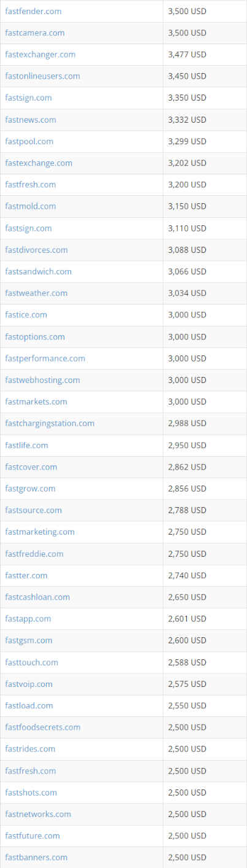Viewport: 247px width, 868px height.
Task: Visit fastonlineusers.com domain entry
Action: pos(42,76)
